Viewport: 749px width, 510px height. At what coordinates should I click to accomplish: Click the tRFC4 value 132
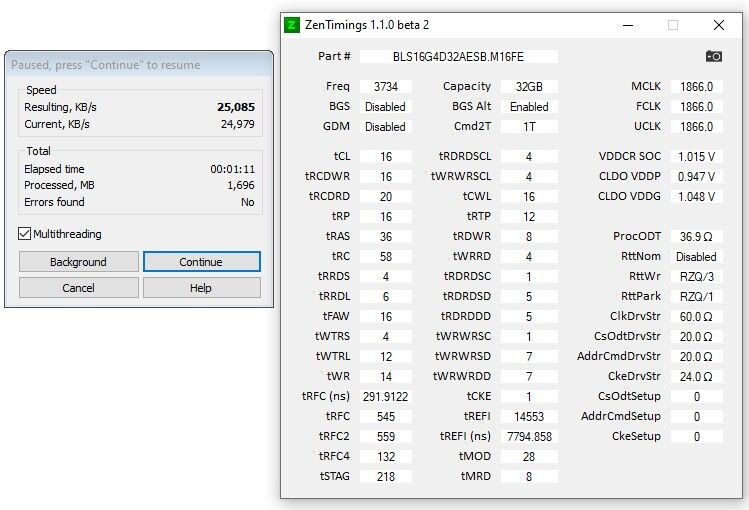tap(386, 457)
